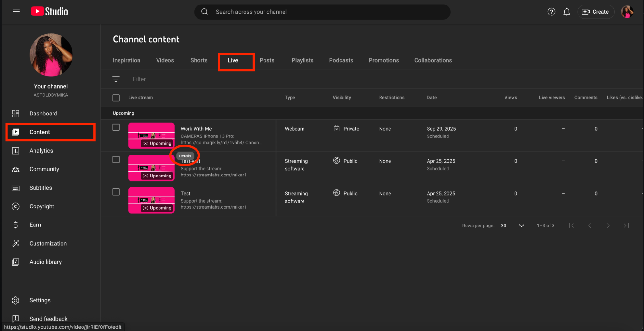The width and height of the screenshot is (644, 331).
Task: Click the search across your channel field
Action: tap(322, 12)
